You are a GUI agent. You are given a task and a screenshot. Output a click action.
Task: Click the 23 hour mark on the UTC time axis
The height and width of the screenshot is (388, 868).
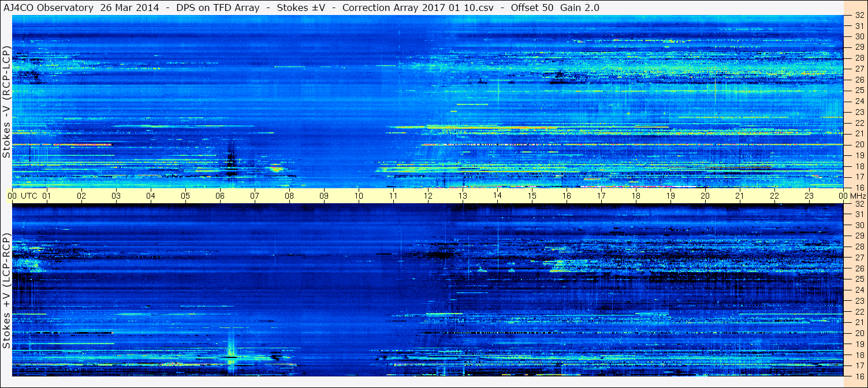click(x=809, y=196)
